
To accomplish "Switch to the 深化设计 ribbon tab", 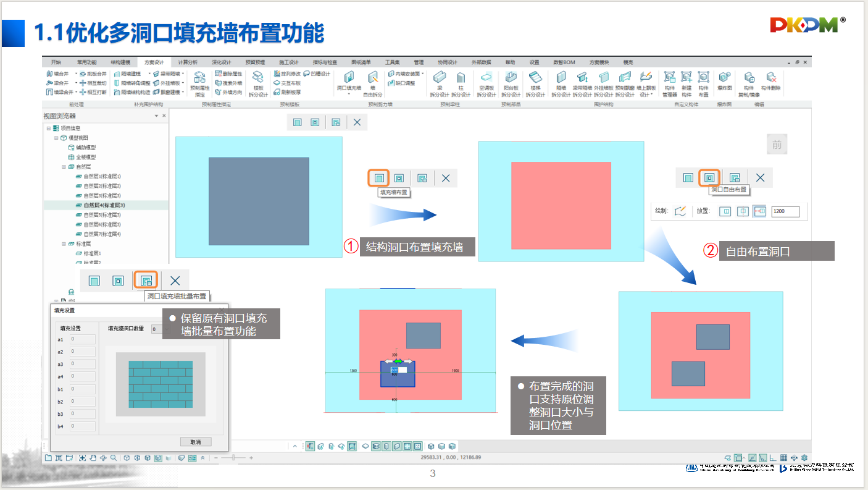I will 221,62.
